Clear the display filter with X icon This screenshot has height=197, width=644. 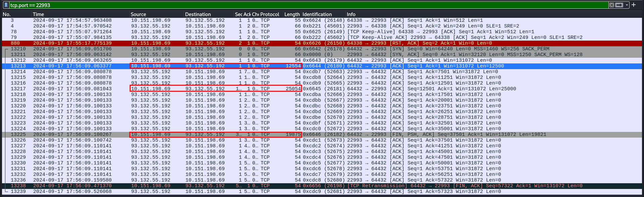(x=612, y=5)
